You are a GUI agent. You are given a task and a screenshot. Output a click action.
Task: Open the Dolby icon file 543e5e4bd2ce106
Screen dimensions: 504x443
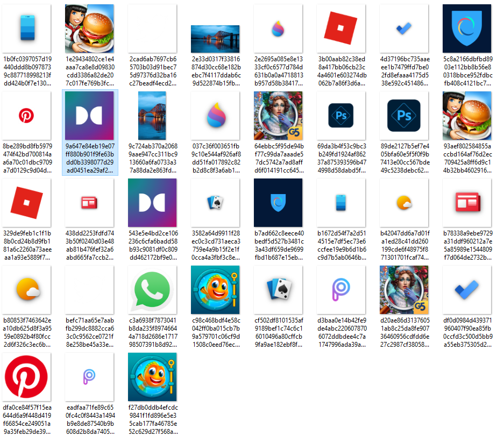[152, 203]
